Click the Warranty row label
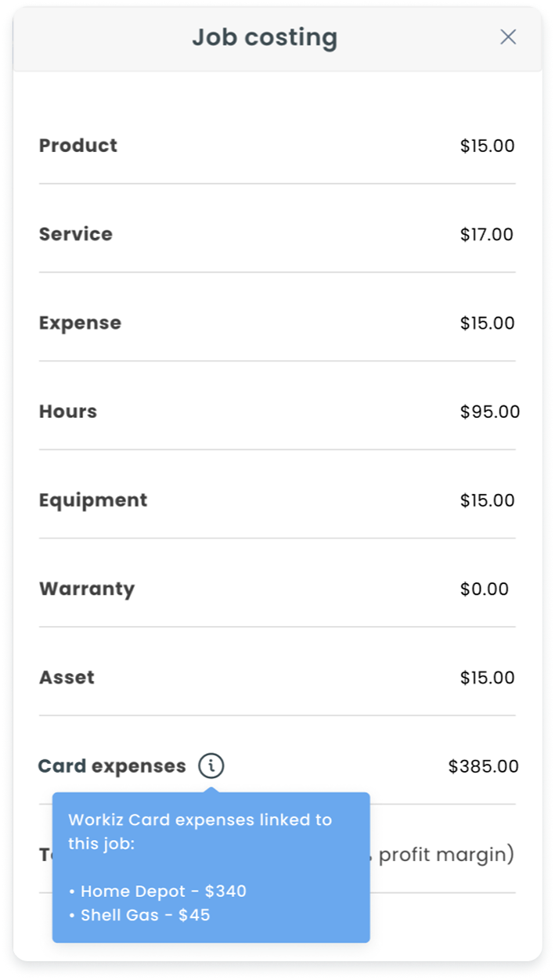 coord(87,589)
